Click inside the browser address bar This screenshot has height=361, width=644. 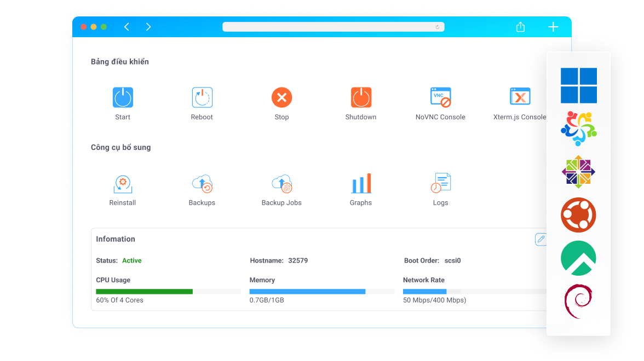click(x=333, y=26)
